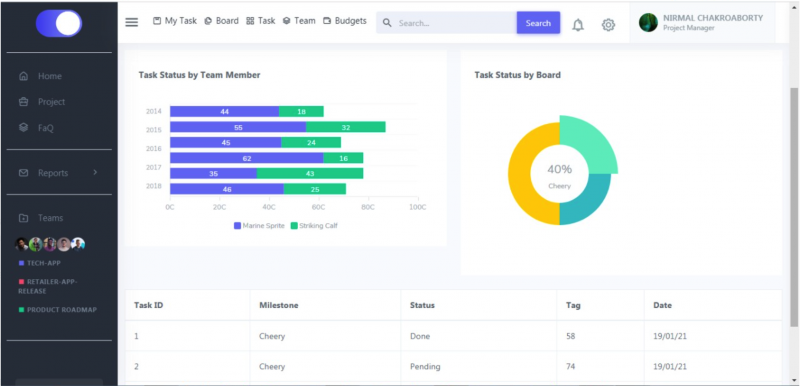Image resolution: width=800 pixels, height=386 pixels.
Task: Click the Milestone column header
Action: point(279,305)
